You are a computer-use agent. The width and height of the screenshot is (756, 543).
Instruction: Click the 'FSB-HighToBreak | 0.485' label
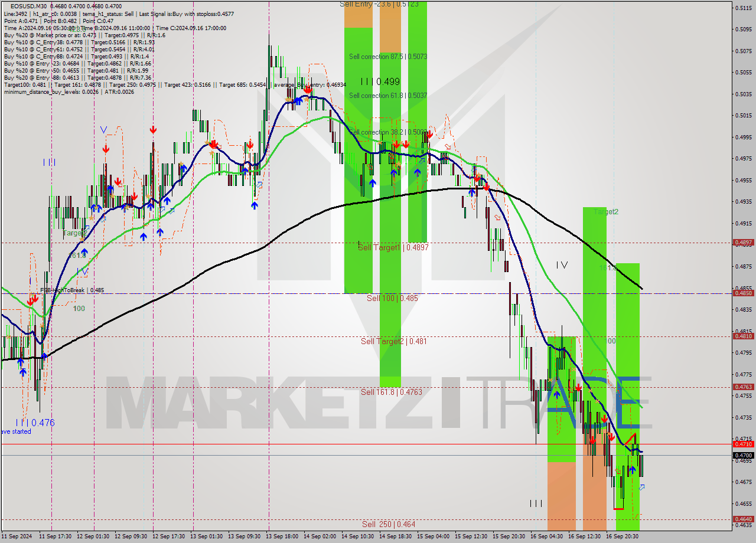tap(72, 290)
